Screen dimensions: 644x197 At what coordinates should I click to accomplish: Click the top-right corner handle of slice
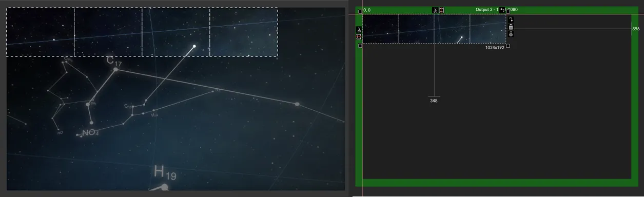(508, 11)
